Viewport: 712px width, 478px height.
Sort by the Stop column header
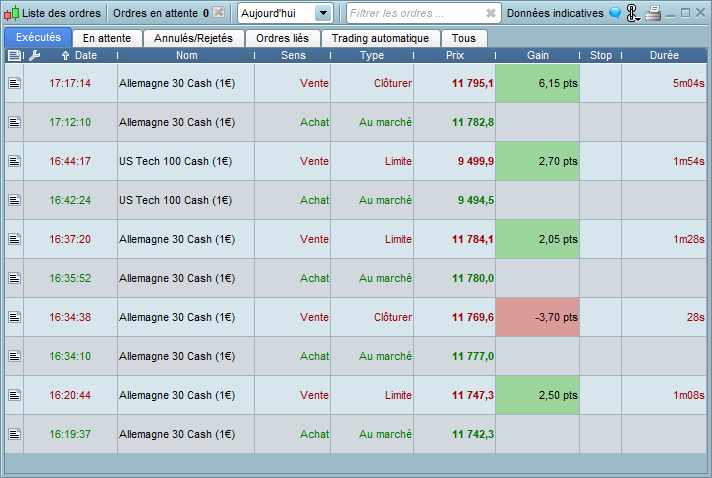601,55
